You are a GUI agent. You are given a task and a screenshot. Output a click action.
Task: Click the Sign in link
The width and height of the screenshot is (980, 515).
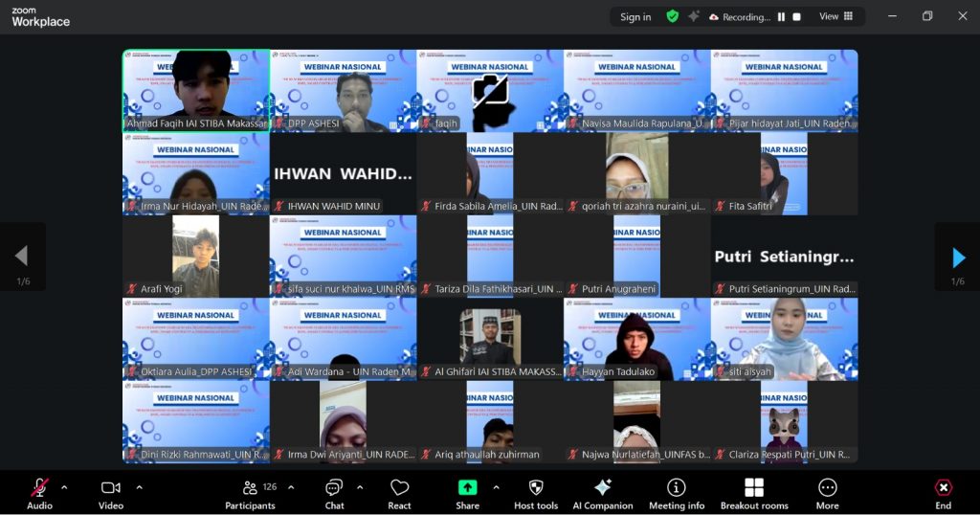click(635, 17)
